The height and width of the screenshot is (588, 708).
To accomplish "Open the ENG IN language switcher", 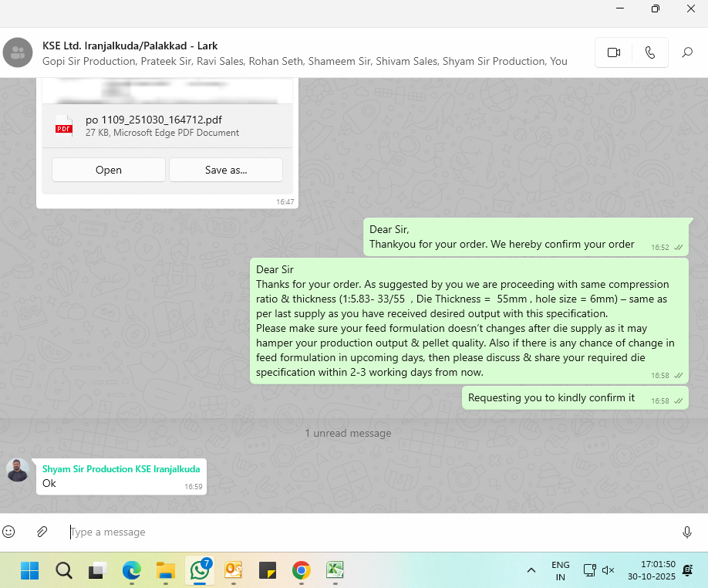I will coord(561,570).
